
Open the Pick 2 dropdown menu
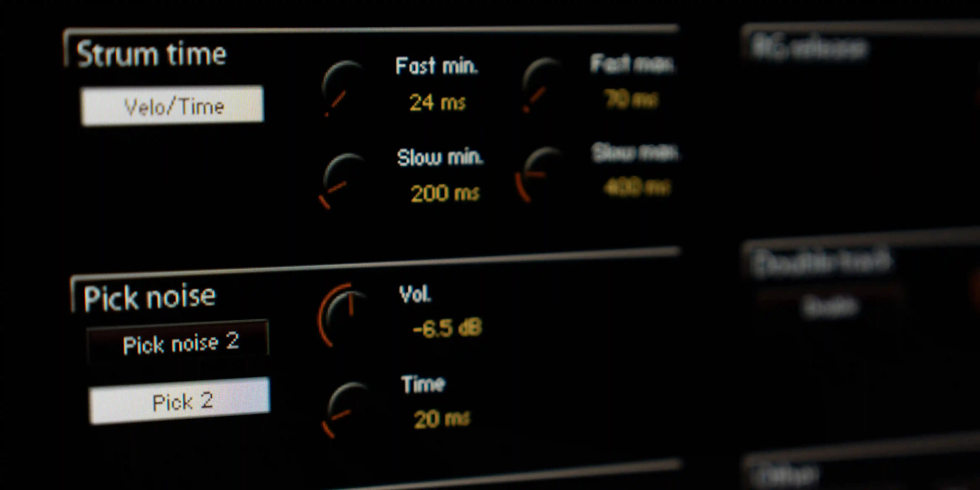click(179, 401)
